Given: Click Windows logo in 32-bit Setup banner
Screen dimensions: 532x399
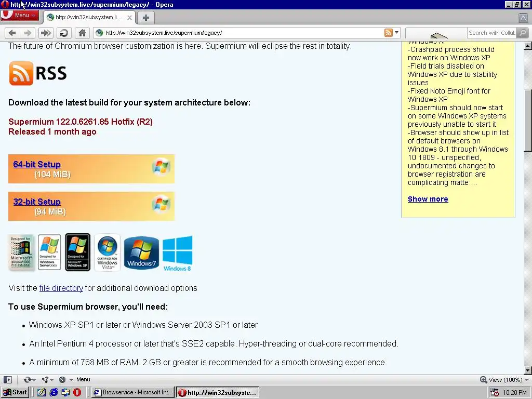Looking at the screenshot, I should pyautogui.click(x=161, y=204).
